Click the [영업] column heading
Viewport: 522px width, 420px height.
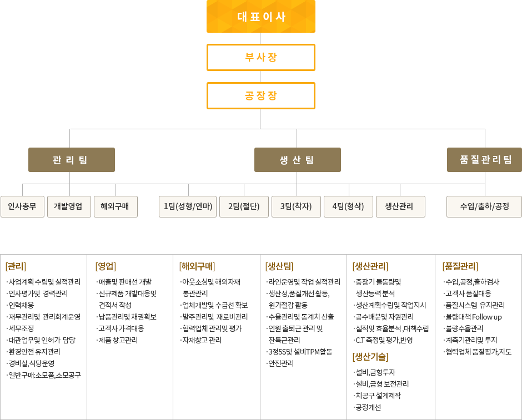click(x=106, y=266)
